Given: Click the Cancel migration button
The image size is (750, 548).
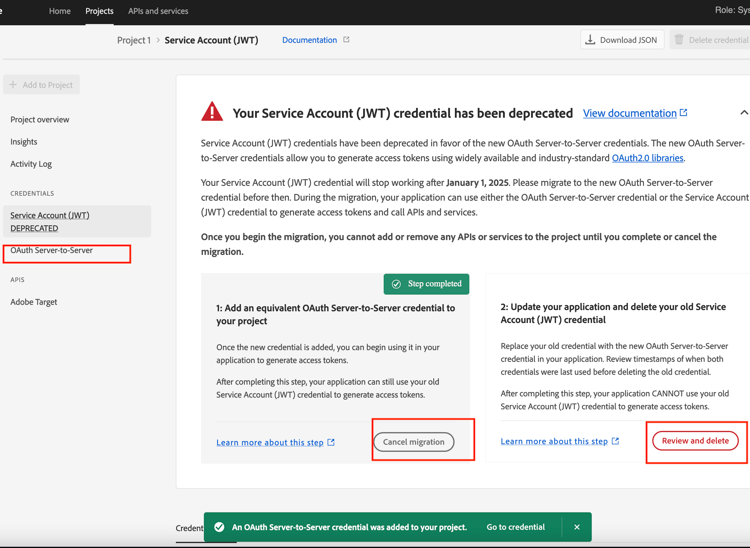Looking at the screenshot, I should pos(414,442).
